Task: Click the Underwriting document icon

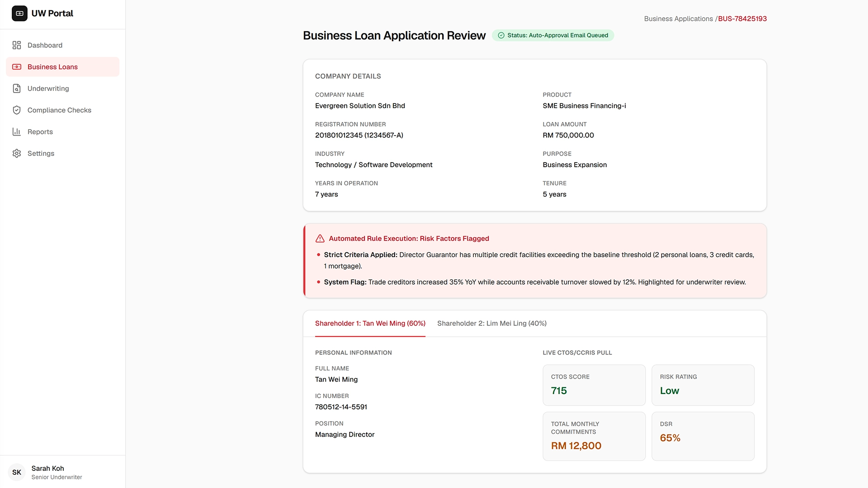Action: tap(17, 89)
